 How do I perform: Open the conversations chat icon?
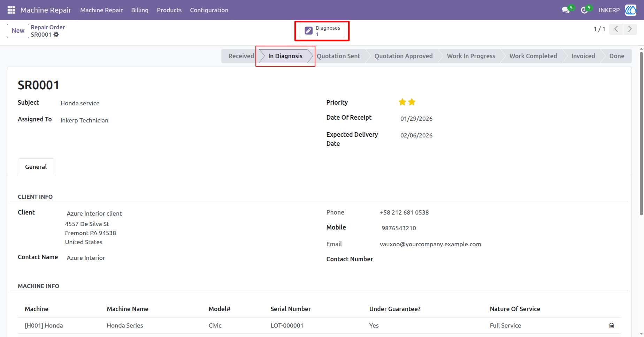click(566, 10)
